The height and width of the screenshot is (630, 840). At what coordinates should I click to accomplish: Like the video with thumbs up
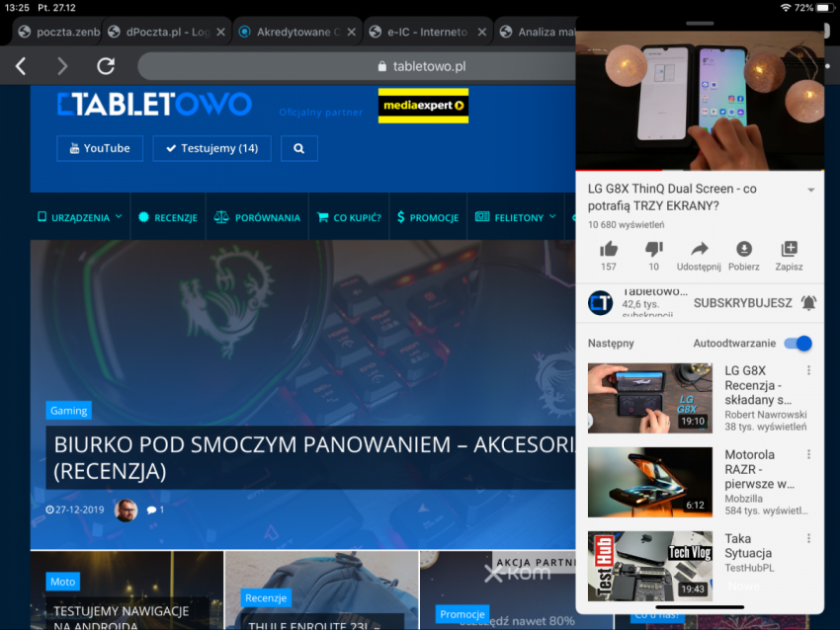click(x=609, y=256)
